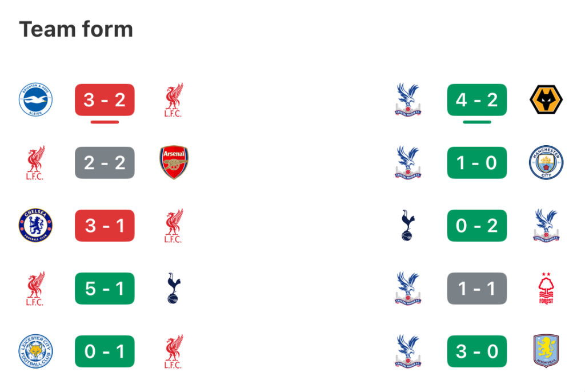Click the Brighton & Hove Albion crest
This screenshot has width=585, height=392.
35,99
